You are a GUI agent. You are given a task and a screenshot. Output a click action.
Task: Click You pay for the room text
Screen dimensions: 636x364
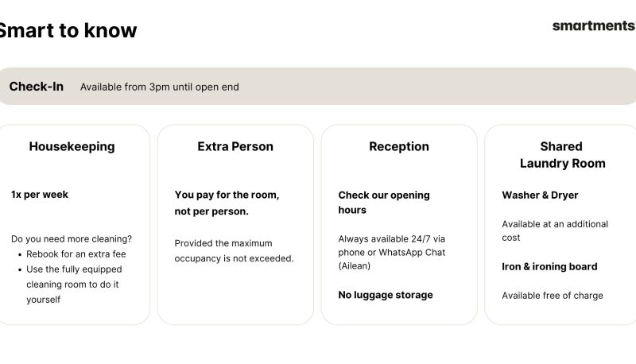click(x=227, y=203)
